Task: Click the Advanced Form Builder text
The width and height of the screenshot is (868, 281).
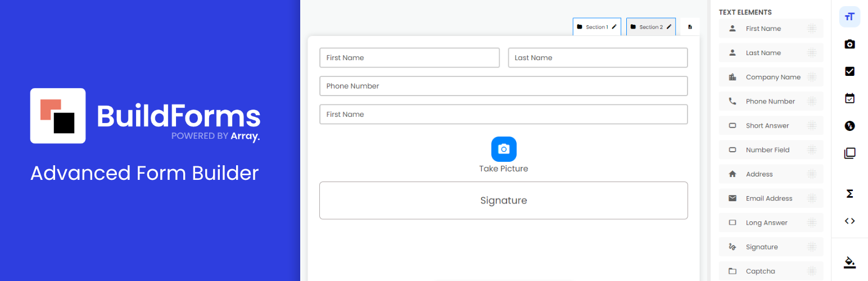Action: click(x=144, y=173)
